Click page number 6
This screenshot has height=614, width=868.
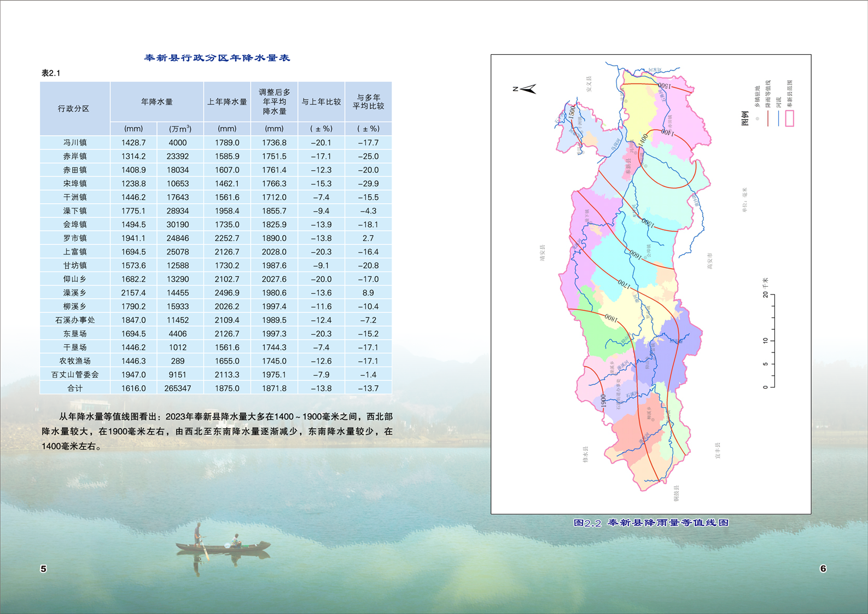823,569
